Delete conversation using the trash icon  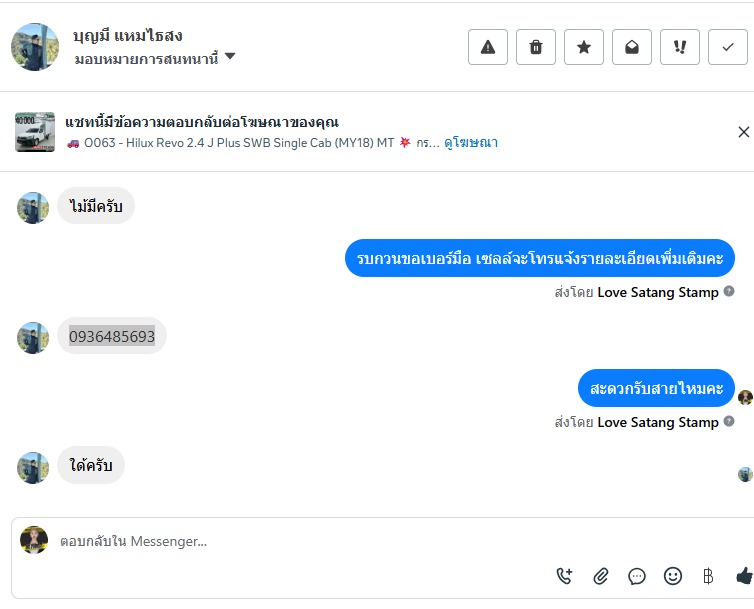click(536, 47)
